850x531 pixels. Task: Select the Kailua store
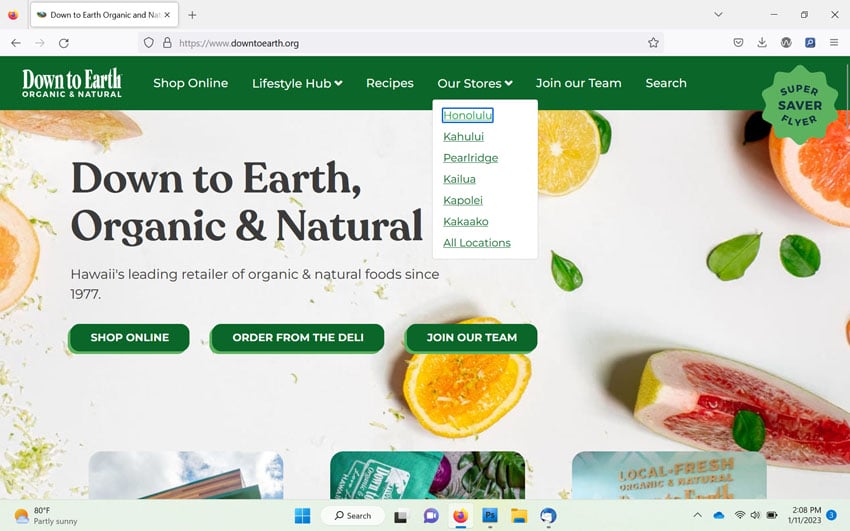coord(459,179)
